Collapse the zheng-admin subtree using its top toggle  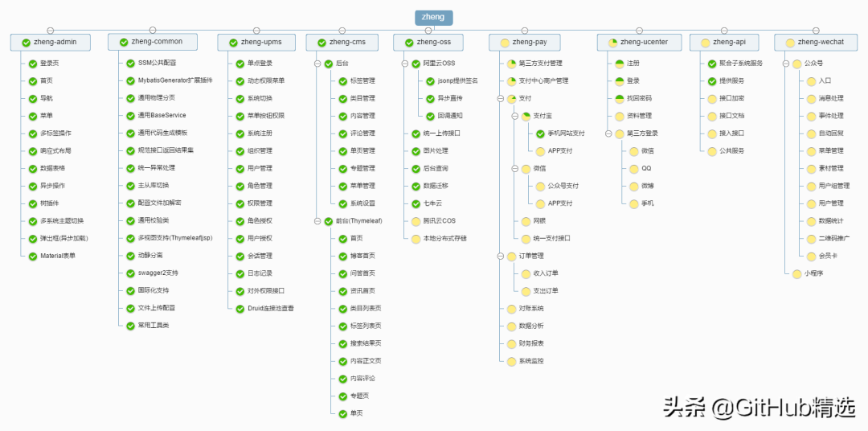[x=51, y=31]
